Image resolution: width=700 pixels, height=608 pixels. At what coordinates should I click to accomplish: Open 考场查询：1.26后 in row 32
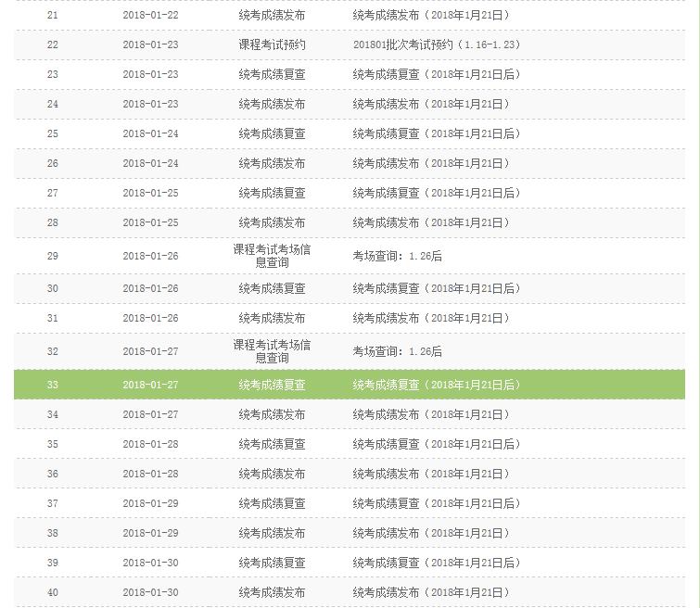(x=397, y=351)
